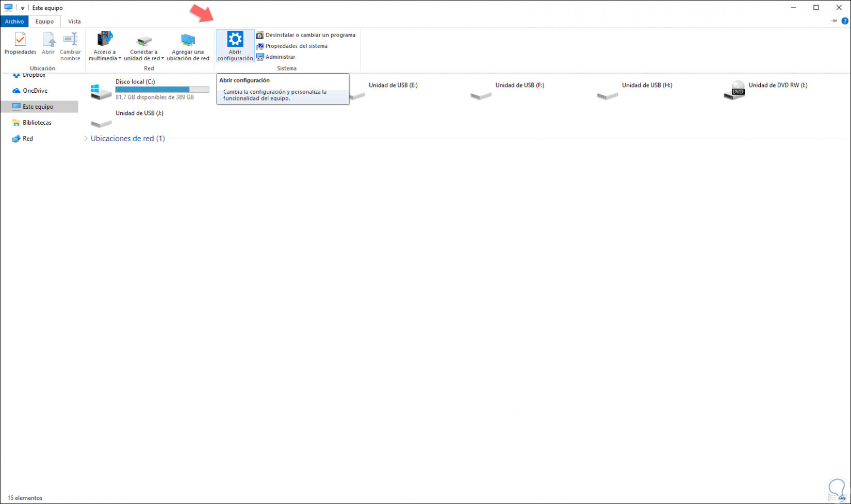Switch to the Archivo tab
851x504 pixels.
pyautogui.click(x=14, y=22)
